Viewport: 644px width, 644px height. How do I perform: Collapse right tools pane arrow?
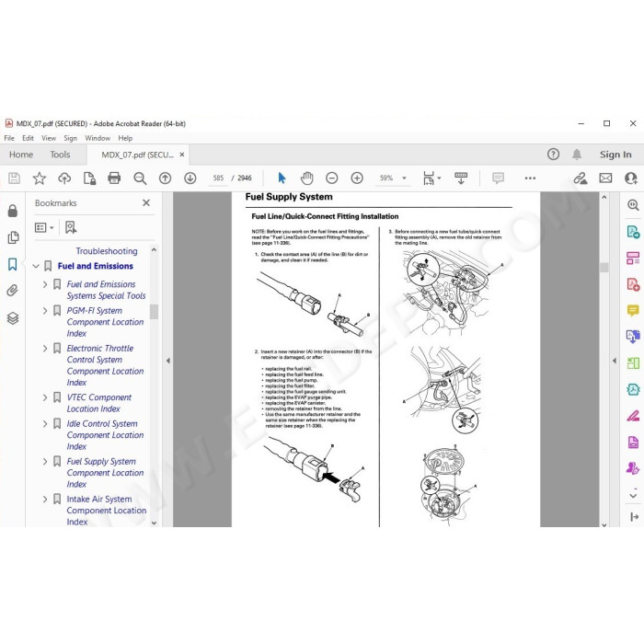[x=614, y=361]
